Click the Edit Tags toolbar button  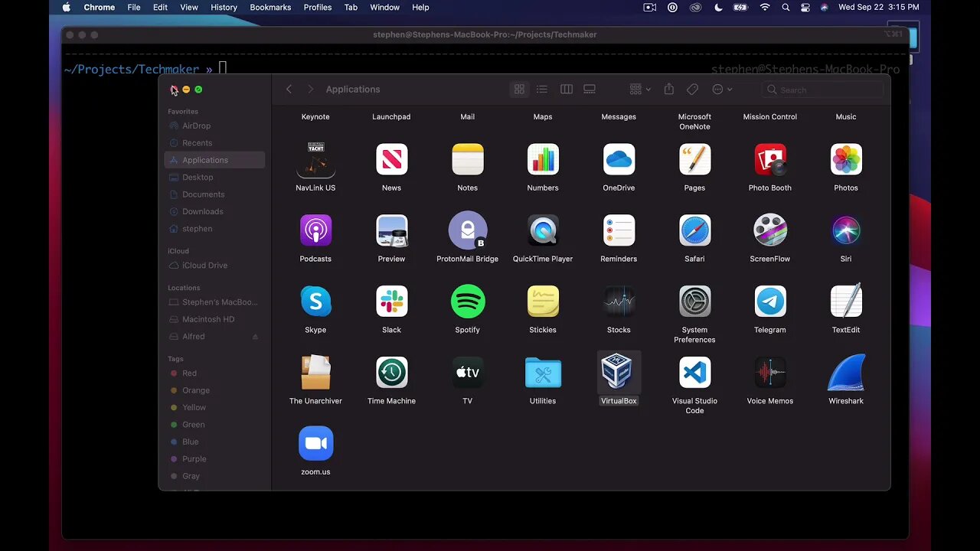pyautogui.click(x=692, y=90)
